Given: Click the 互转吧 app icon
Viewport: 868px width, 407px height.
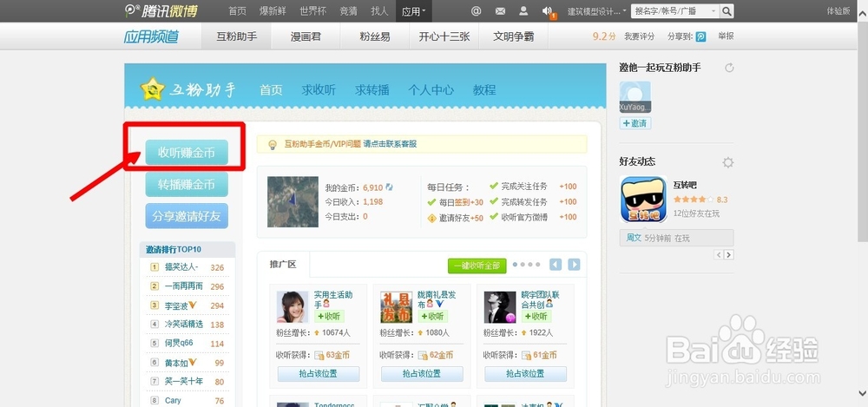Looking at the screenshot, I should coord(643,200).
